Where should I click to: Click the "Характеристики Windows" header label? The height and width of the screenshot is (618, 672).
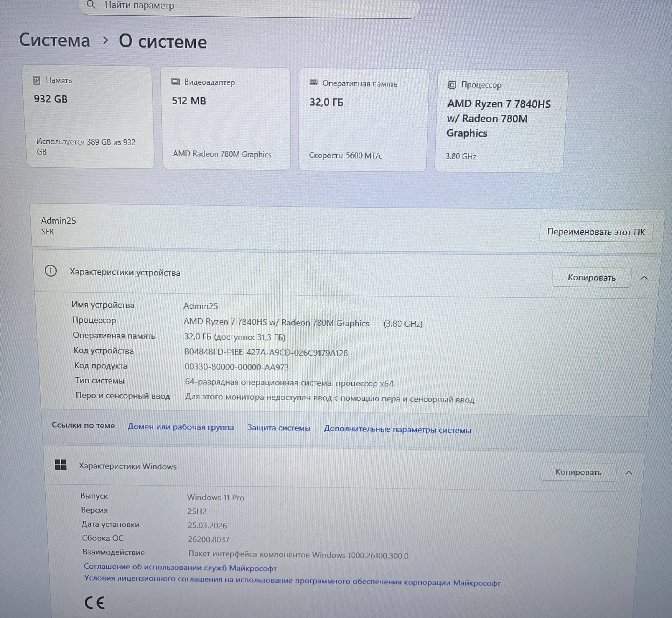click(128, 466)
